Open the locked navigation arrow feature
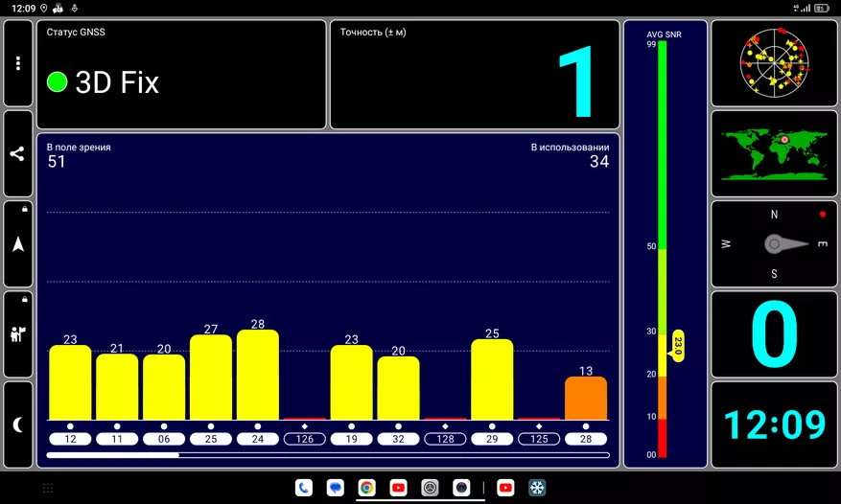The width and height of the screenshot is (841, 504). point(18,244)
